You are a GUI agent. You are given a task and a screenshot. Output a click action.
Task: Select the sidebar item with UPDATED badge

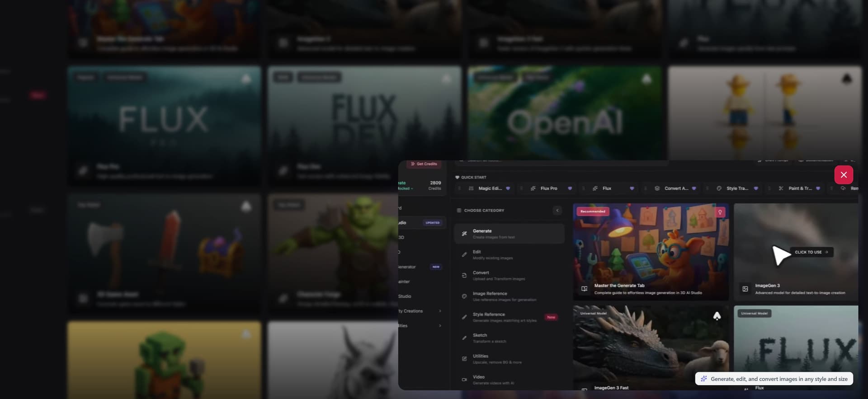(x=422, y=223)
